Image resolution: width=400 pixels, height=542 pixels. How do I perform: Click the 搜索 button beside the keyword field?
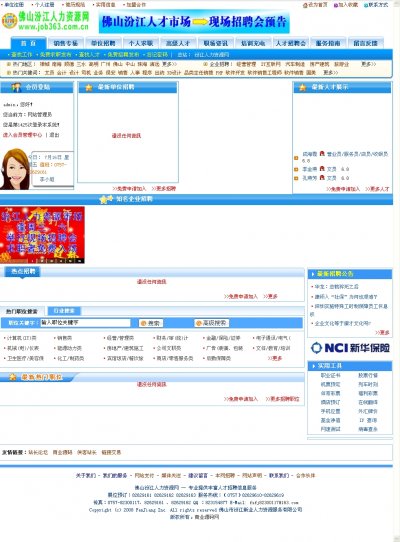pos(151,323)
